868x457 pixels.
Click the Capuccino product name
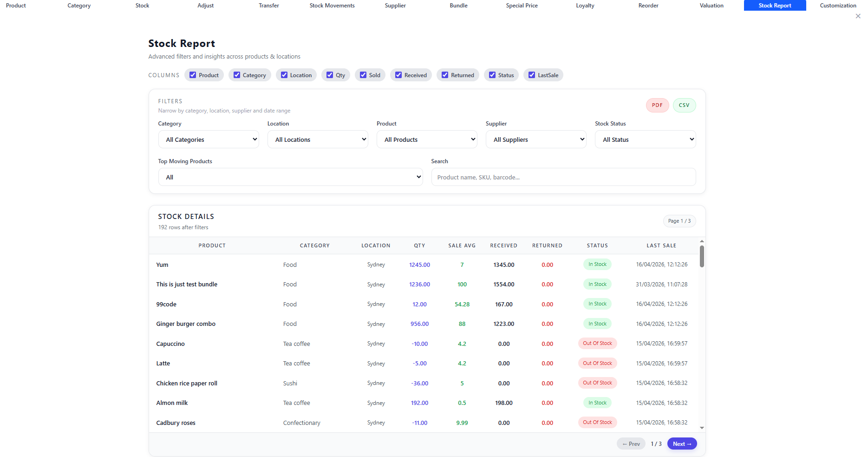tap(170, 344)
